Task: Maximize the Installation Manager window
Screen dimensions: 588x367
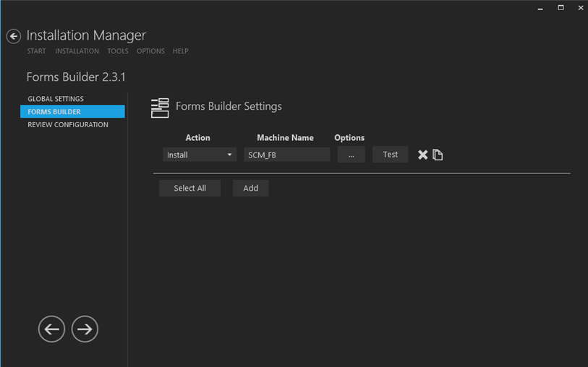Action: [x=561, y=8]
